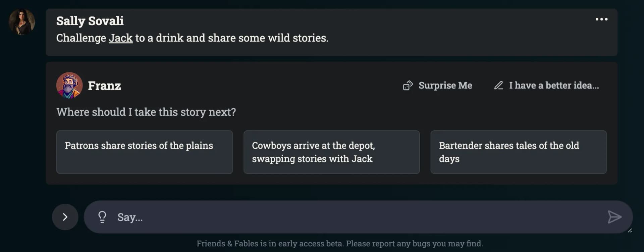Focus the "Say..." message input field
Image resolution: width=644 pixels, height=252 pixels.
click(x=356, y=217)
